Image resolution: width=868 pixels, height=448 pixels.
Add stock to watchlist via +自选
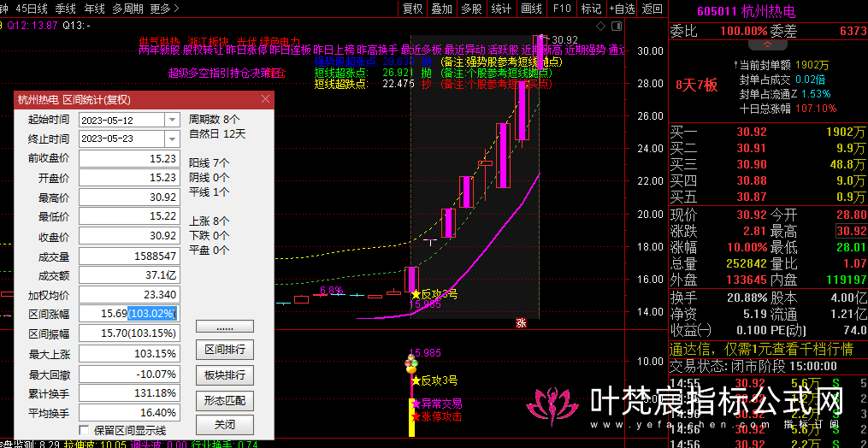click(x=622, y=9)
